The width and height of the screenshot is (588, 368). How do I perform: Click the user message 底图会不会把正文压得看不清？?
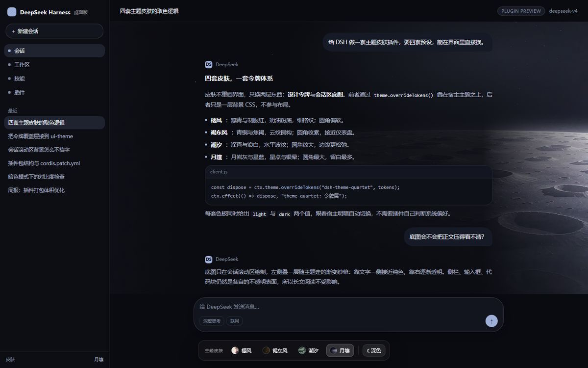(x=447, y=237)
